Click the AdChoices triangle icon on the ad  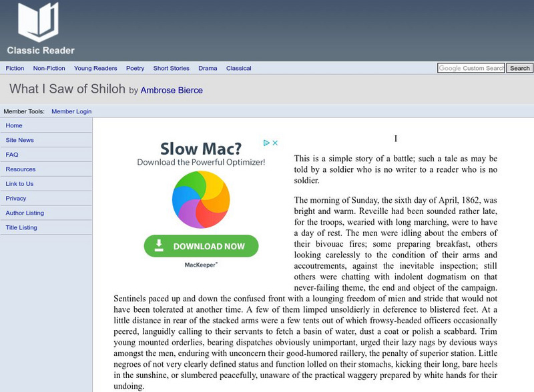265,142
